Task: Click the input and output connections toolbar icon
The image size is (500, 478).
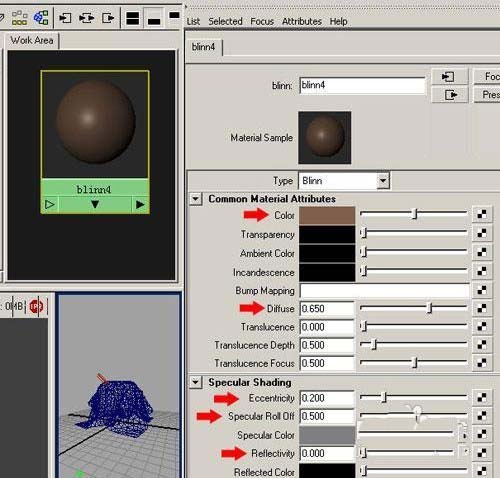Action: pyautogui.click(x=86, y=18)
